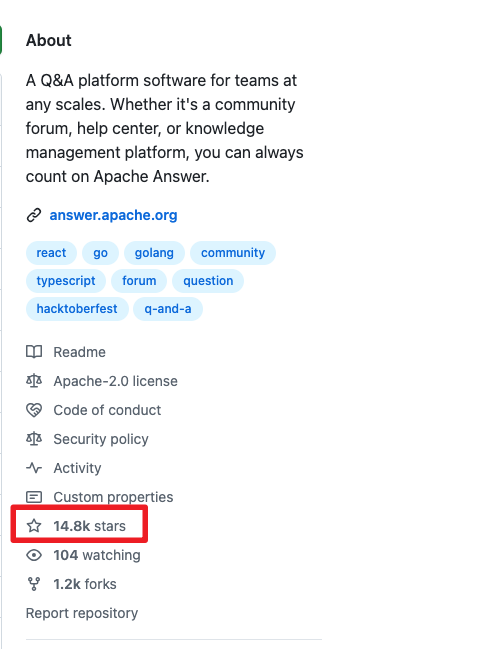This screenshot has height=649, width=484.
Task: Select the community topic tag
Action: coord(233,253)
